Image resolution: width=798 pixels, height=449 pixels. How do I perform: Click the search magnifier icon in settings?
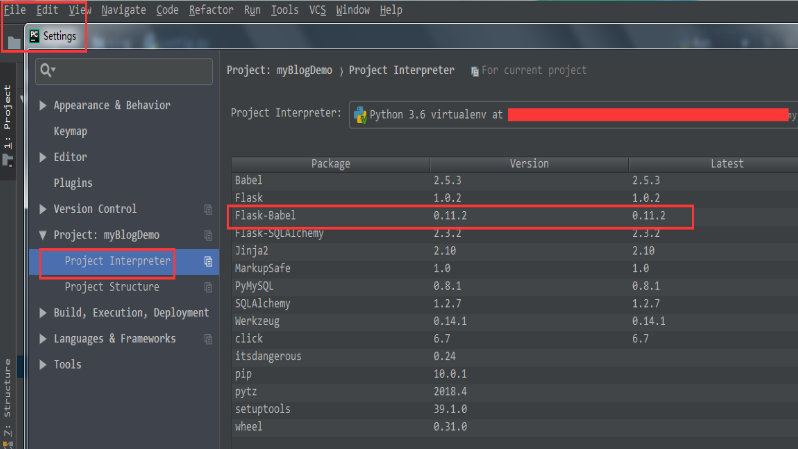click(x=46, y=71)
